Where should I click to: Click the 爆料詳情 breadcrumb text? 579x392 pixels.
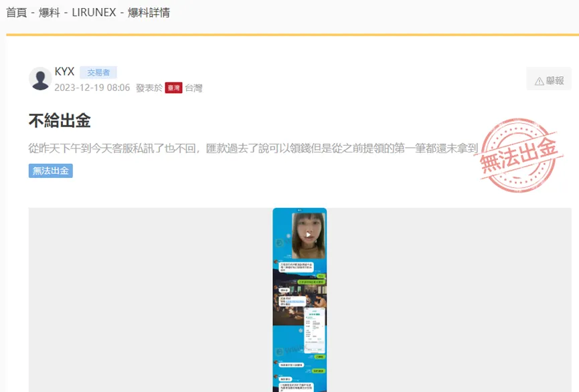coord(149,13)
